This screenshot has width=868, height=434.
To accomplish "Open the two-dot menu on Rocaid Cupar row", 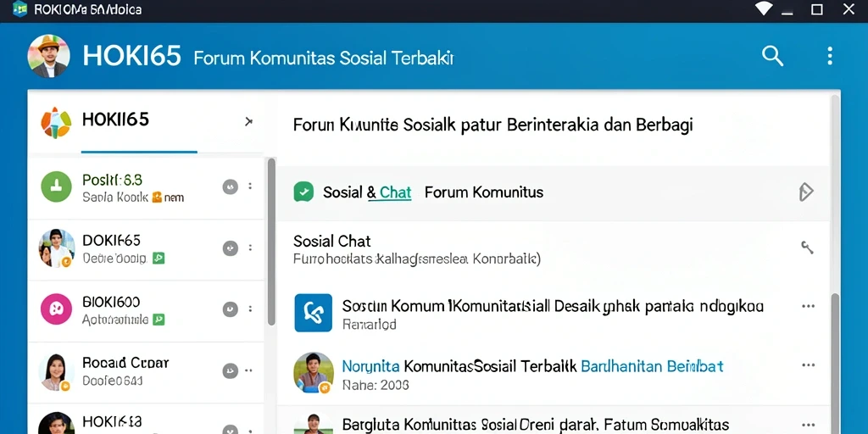I will tap(249, 371).
